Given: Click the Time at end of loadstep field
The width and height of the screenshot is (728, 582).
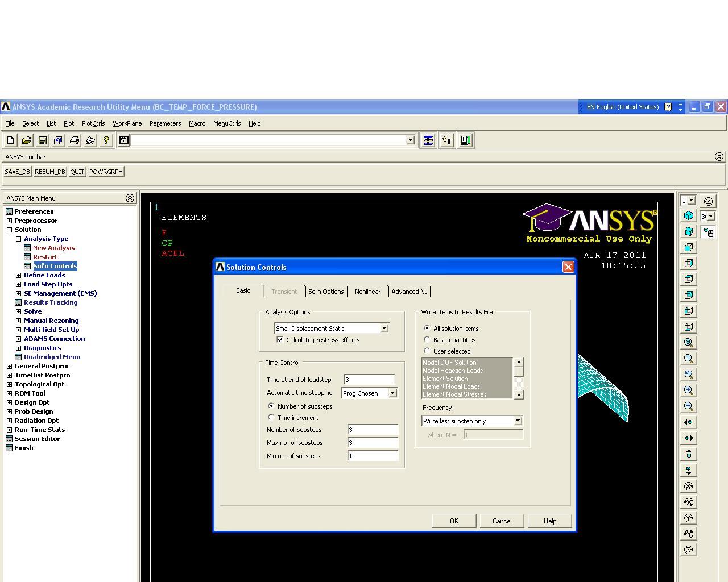Looking at the screenshot, I should click(369, 379).
